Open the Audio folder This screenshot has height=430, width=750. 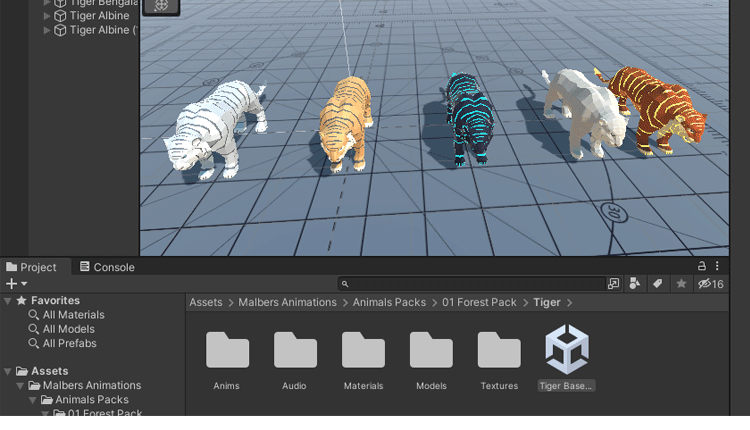(x=295, y=360)
